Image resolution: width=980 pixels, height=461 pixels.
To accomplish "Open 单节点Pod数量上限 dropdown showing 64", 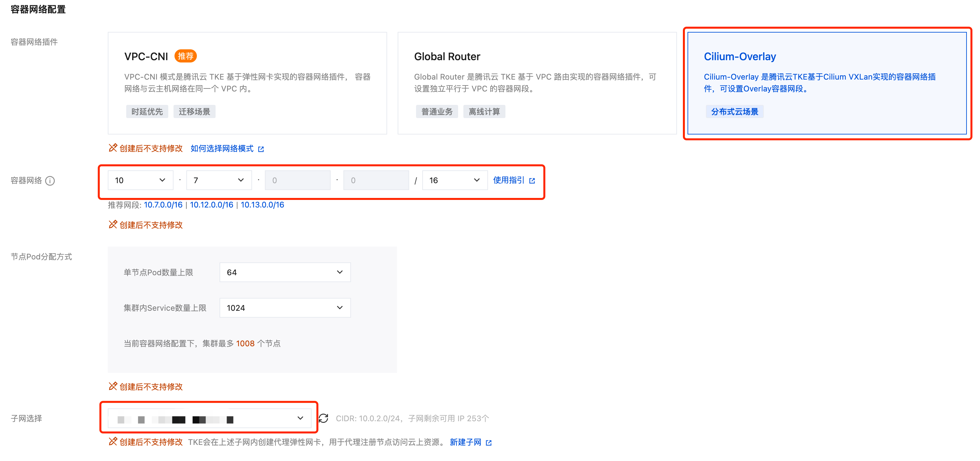I will coord(285,272).
